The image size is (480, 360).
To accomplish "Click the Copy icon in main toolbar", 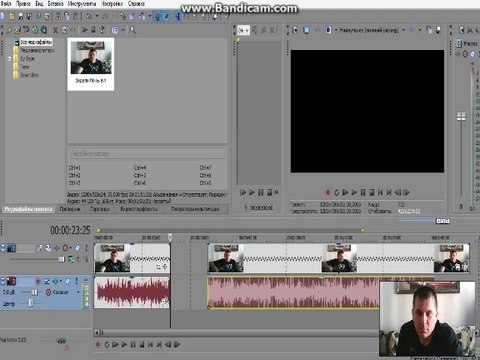I will 67,16.
